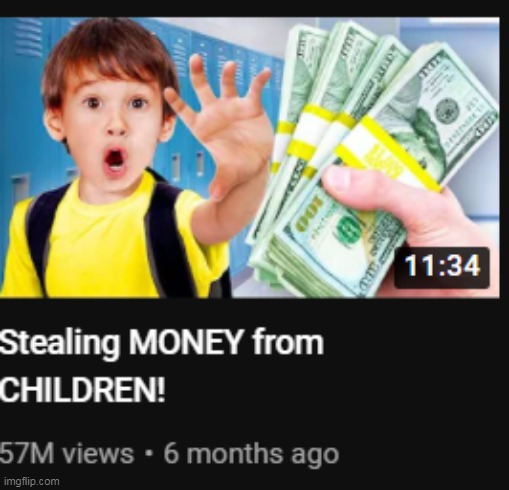Click the '57M views' text
The height and width of the screenshot is (490, 509).
67,454
